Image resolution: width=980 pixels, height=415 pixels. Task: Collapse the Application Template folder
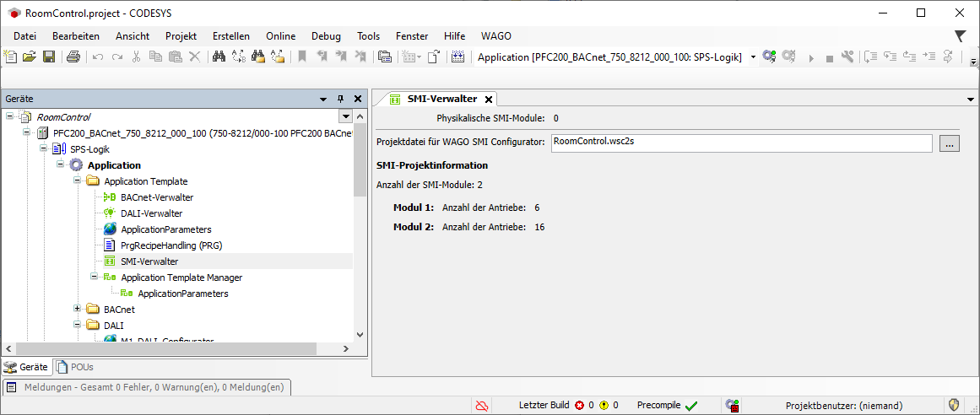point(77,181)
